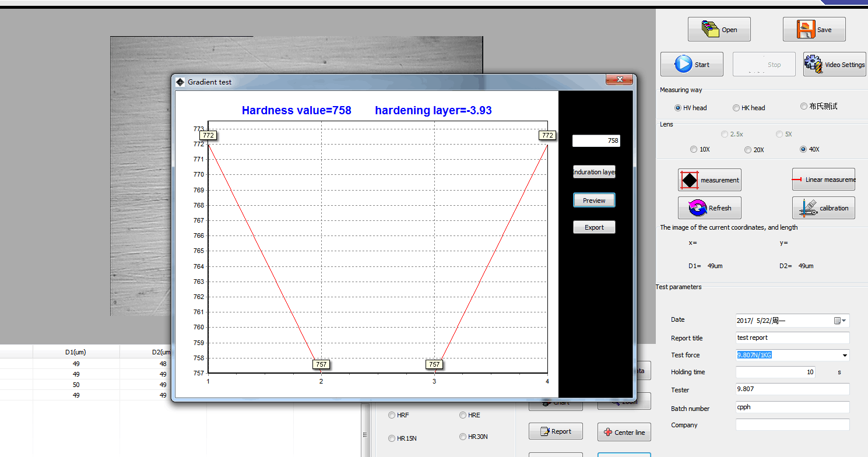The height and width of the screenshot is (457, 868).
Task: Click the Gradient test title icon
Action: coord(180,82)
